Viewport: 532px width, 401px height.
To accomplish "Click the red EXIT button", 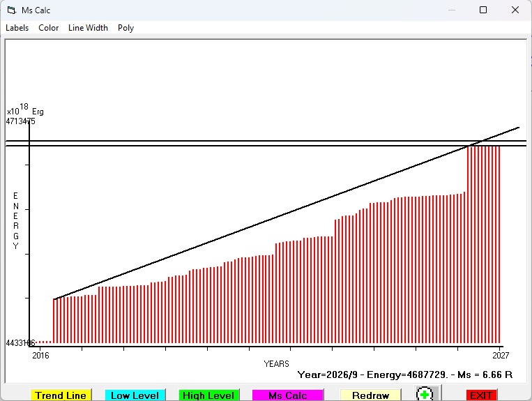I will pos(481,395).
